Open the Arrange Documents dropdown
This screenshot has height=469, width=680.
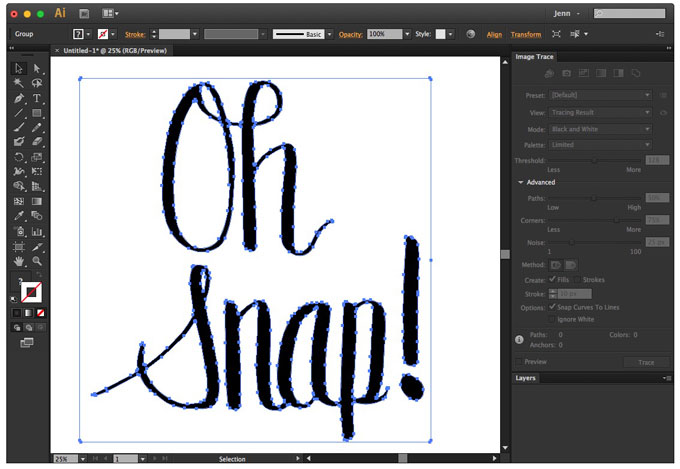pos(110,13)
